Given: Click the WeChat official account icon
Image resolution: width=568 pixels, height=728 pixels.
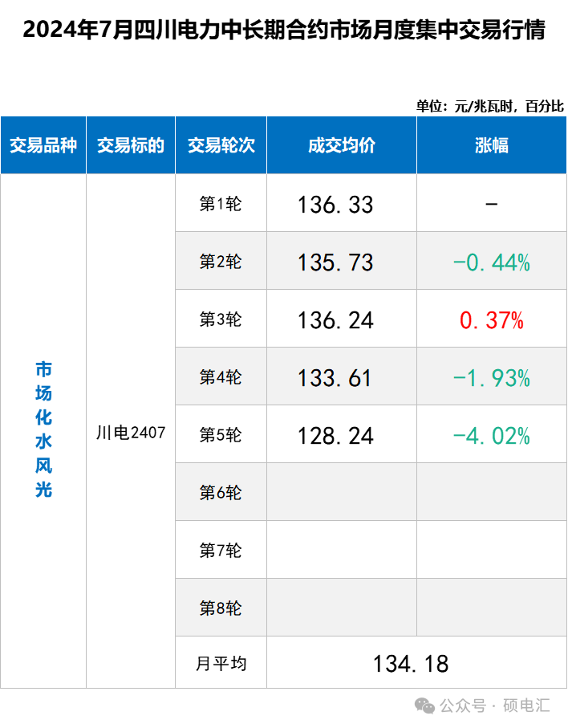Looking at the screenshot, I should coord(424,706).
